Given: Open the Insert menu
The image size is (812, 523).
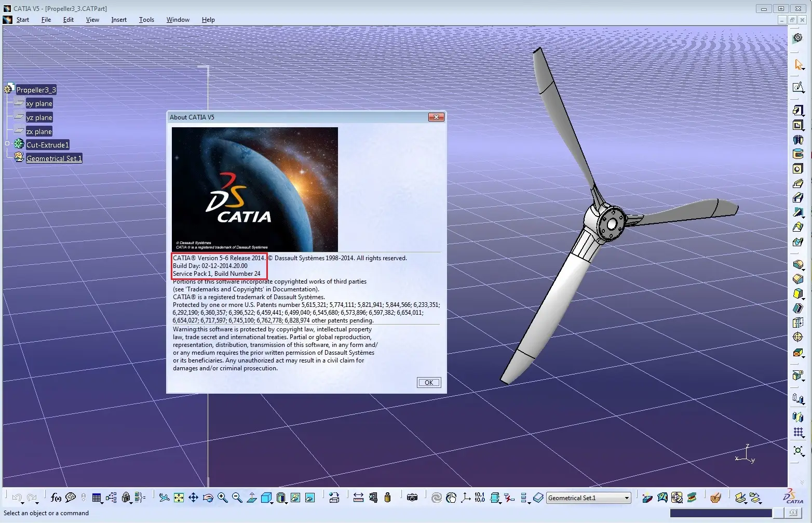Looking at the screenshot, I should pos(119,20).
